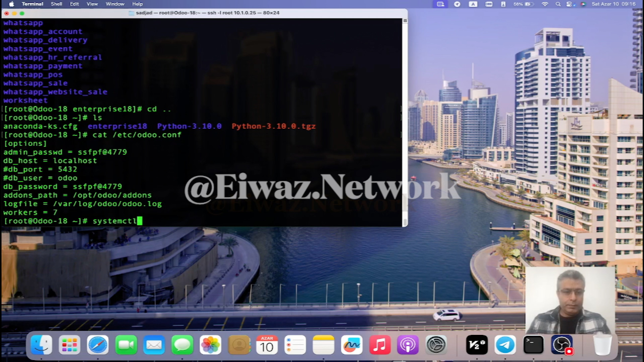The image size is (644, 362).
Task: Open the Apple menu
Action: (x=11, y=4)
